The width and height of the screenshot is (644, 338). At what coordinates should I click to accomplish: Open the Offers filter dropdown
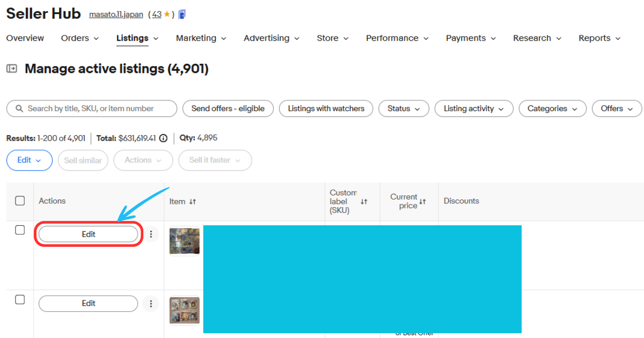click(x=617, y=108)
